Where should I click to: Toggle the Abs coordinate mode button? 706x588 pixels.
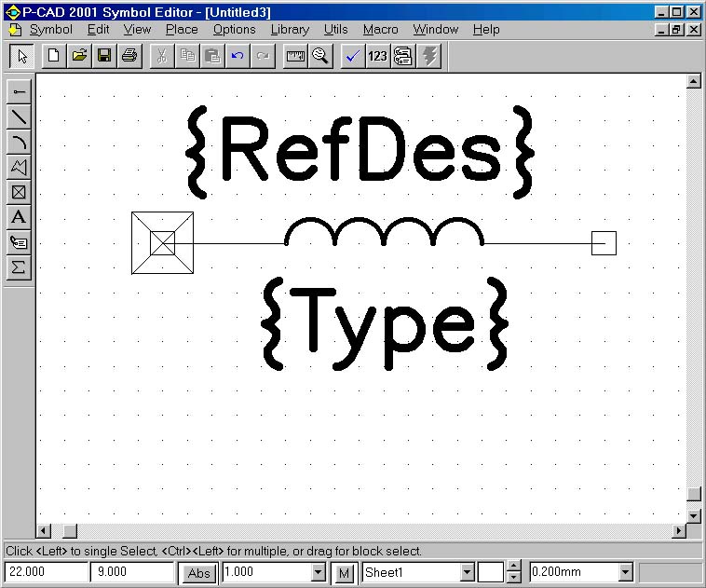pyautogui.click(x=198, y=573)
